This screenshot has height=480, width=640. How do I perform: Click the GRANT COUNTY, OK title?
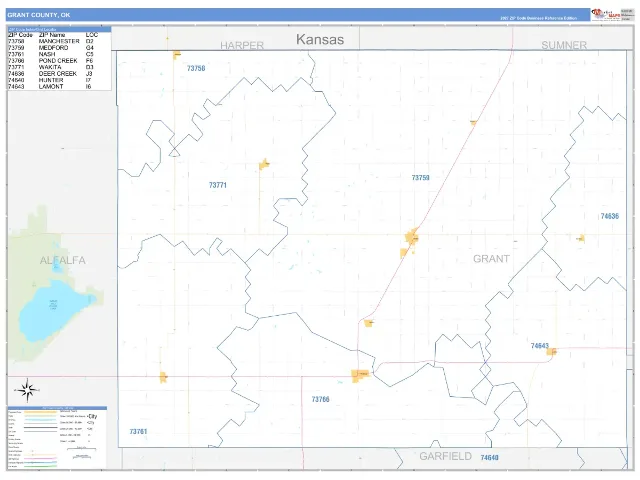(x=39, y=15)
